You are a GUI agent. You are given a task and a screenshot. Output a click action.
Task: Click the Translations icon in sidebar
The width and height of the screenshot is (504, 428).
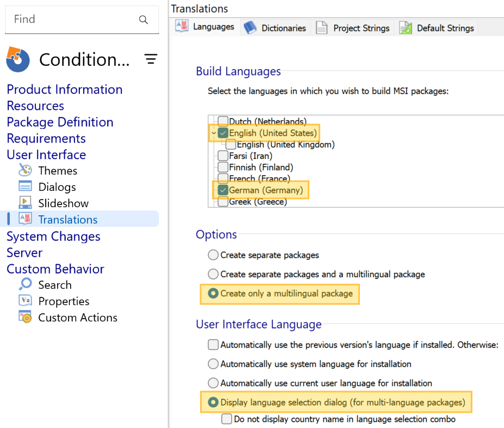point(25,219)
